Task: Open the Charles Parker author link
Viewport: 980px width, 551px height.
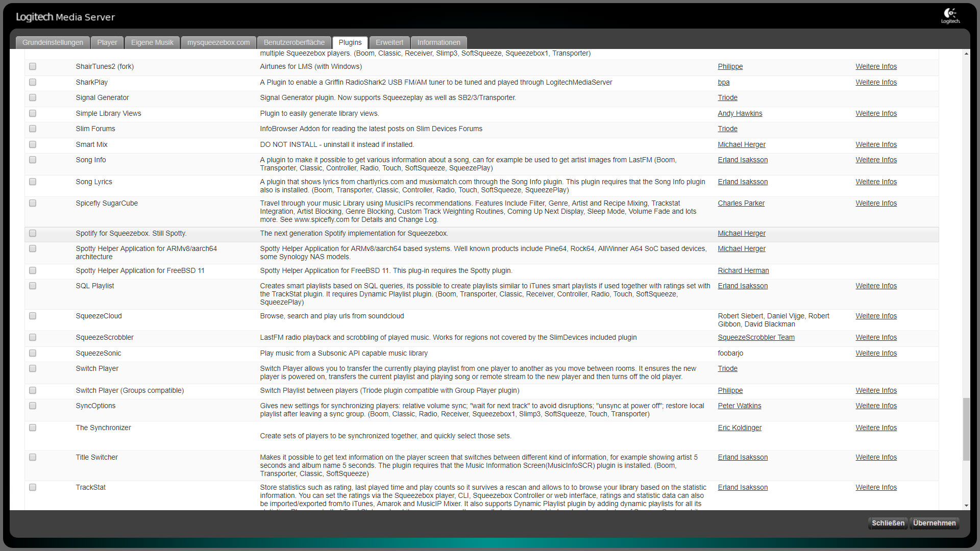Action: pyautogui.click(x=741, y=203)
